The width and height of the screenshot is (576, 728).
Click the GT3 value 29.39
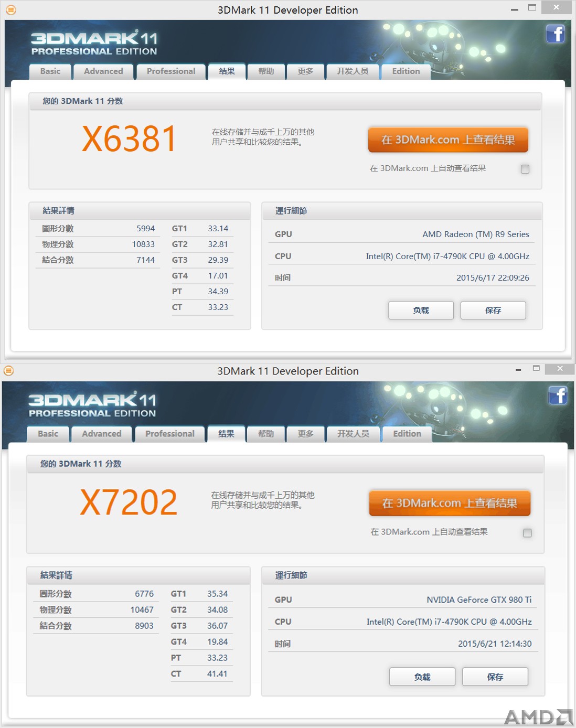pyautogui.click(x=218, y=260)
